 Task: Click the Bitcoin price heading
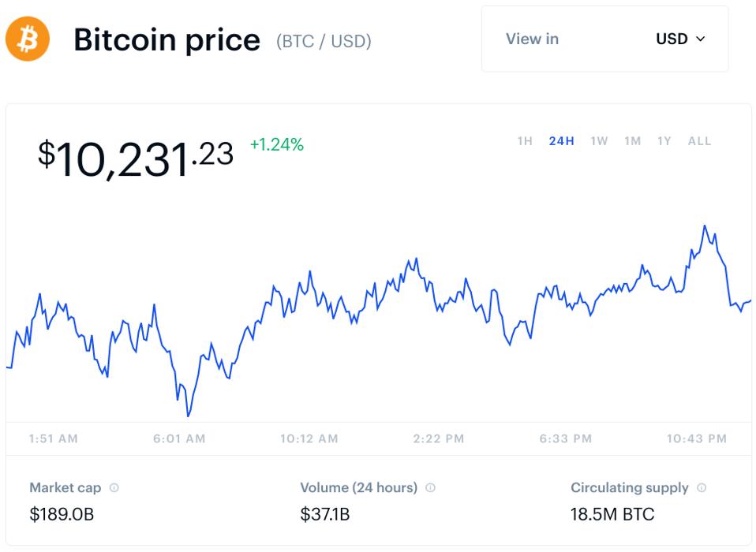pos(167,40)
